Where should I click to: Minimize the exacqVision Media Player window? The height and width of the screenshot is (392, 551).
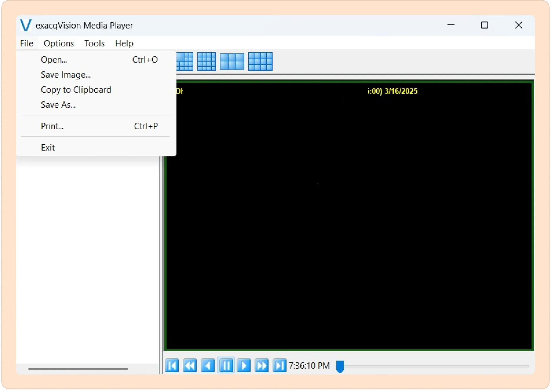[x=452, y=25]
